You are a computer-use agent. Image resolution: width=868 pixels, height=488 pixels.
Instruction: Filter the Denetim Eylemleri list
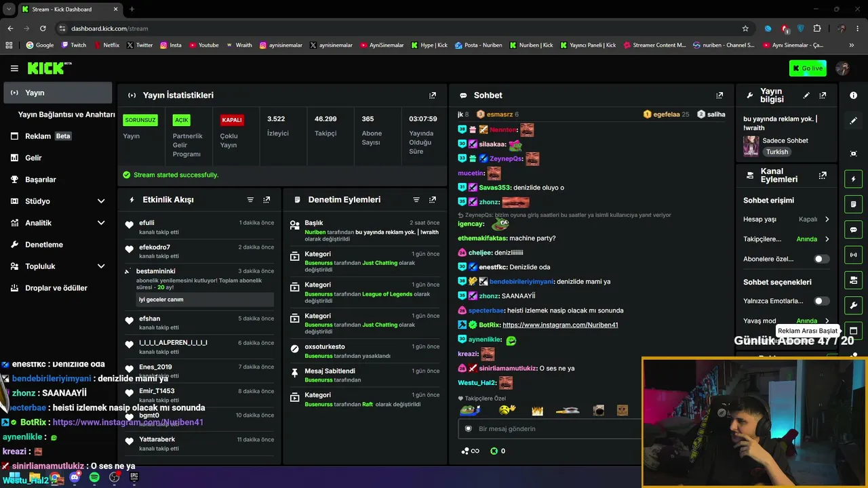416,200
